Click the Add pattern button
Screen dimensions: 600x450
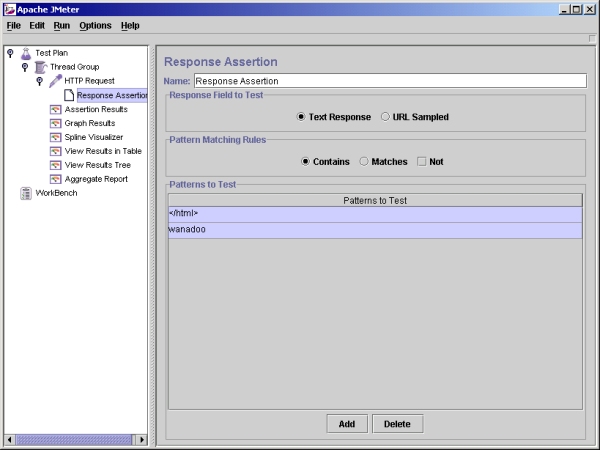347,424
